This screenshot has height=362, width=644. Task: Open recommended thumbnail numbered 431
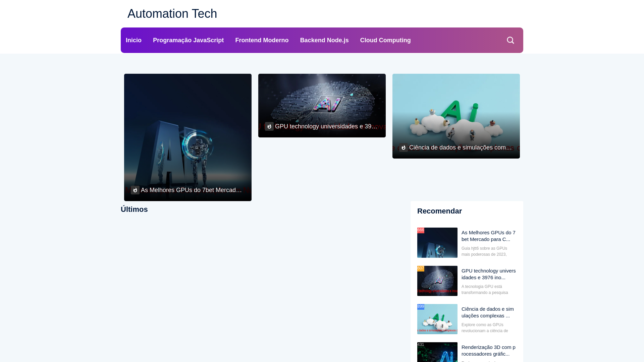pos(437,352)
